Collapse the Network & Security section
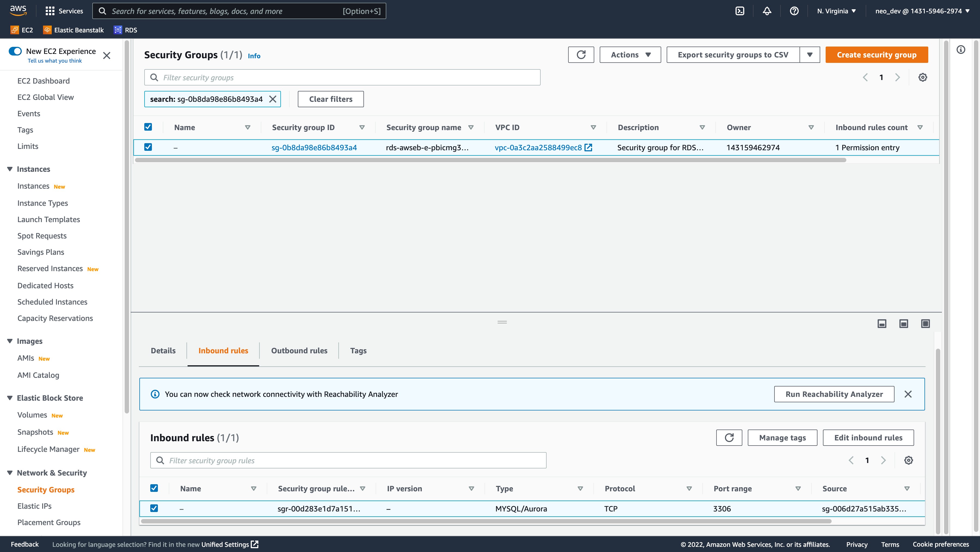980x552 pixels. [10, 473]
